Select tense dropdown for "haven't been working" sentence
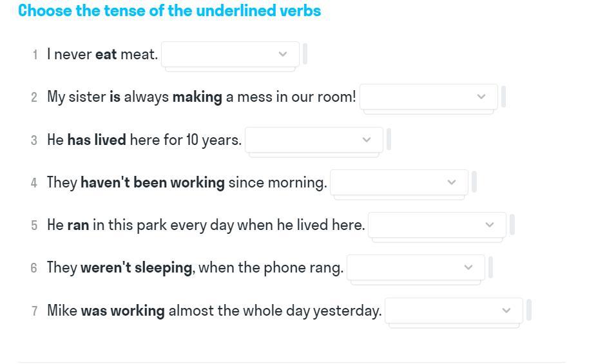596x364 pixels. pos(399,182)
